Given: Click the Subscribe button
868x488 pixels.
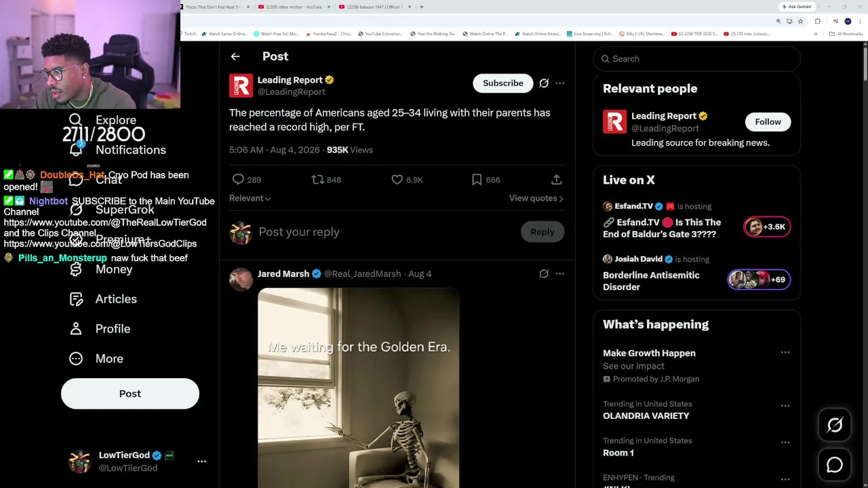Looking at the screenshot, I should tap(503, 83).
